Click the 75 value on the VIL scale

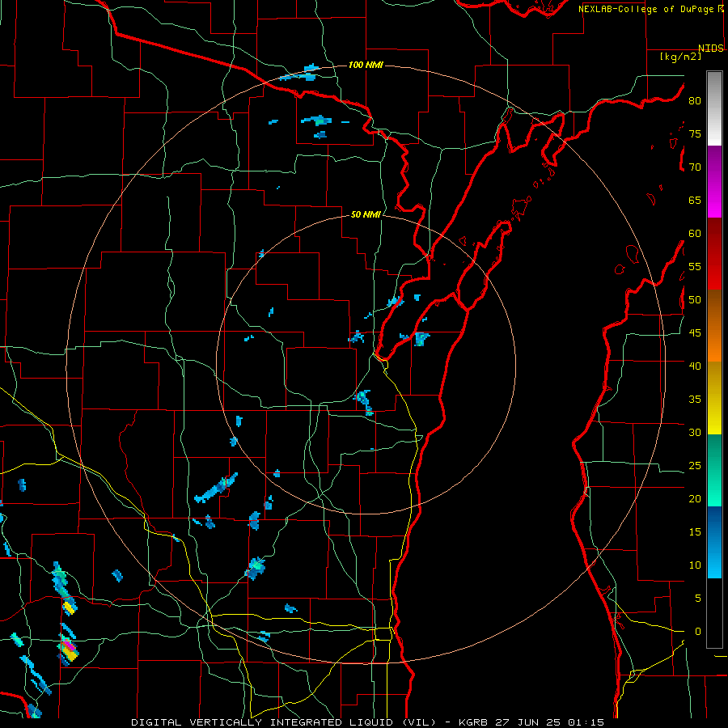pos(695,133)
